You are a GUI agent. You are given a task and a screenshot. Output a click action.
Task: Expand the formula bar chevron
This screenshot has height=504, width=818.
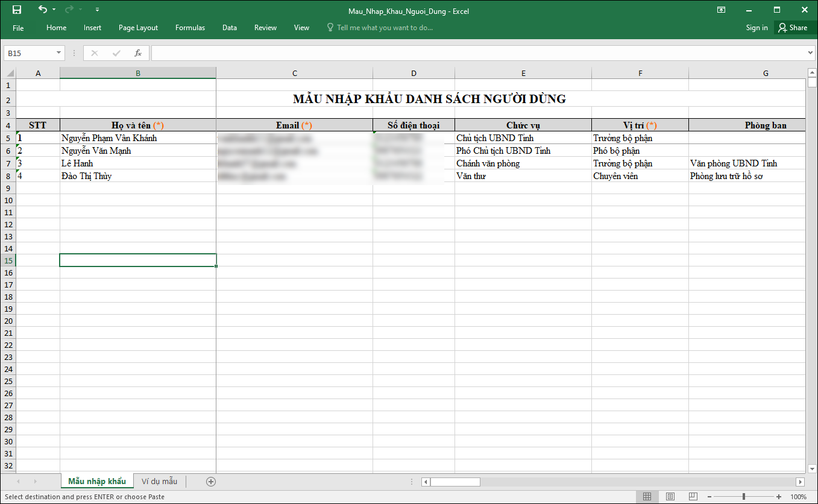point(810,53)
